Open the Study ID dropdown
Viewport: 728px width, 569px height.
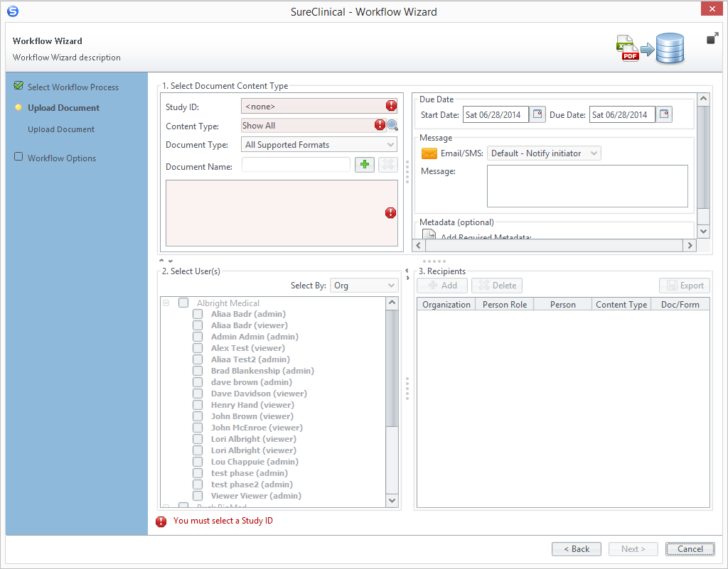coord(319,106)
